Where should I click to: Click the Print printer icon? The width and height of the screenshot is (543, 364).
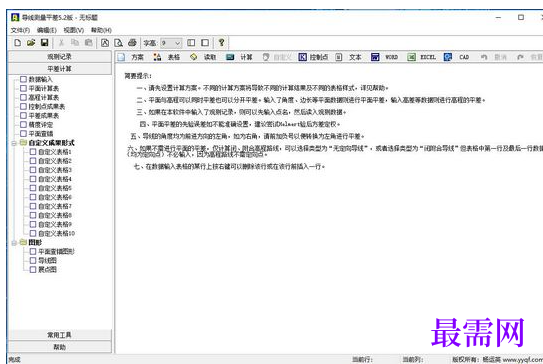(x=132, y=43)
